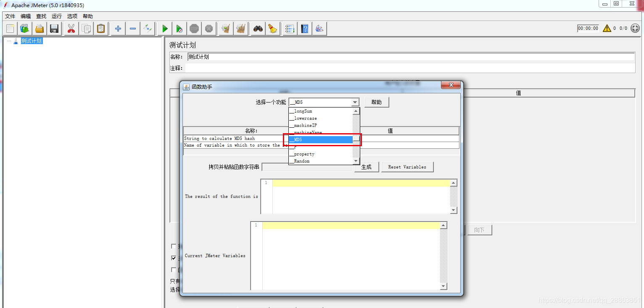The width and height of the screenshot is (644, 308).
Task: Click the 'String to calculate MD5 hash' row
Action: tap(321, 138)
